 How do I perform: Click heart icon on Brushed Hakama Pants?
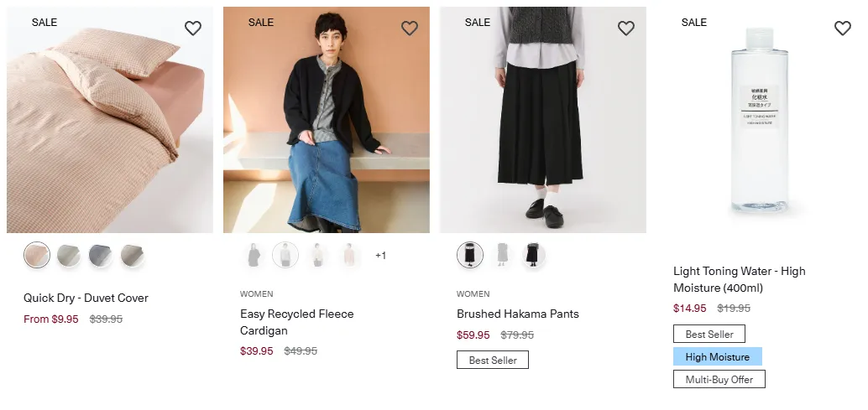click(x=625, y=29)
